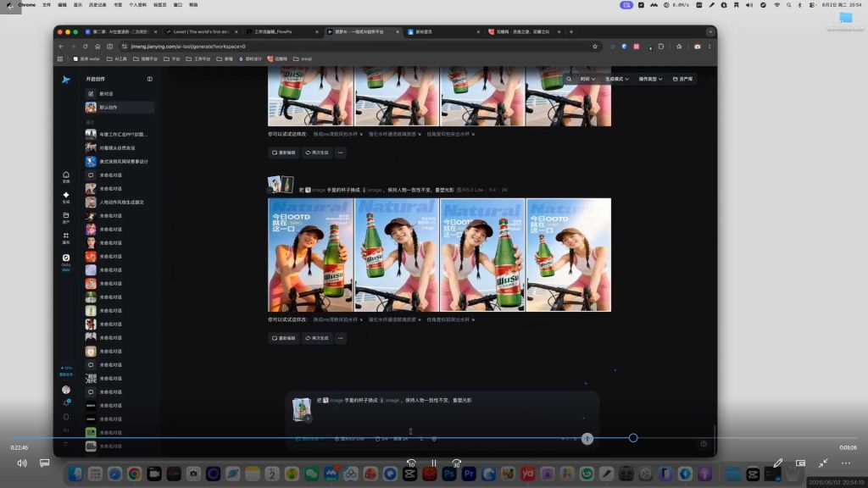
Task: Click re-edit under the lower image set
Action: tap(284, 338)
